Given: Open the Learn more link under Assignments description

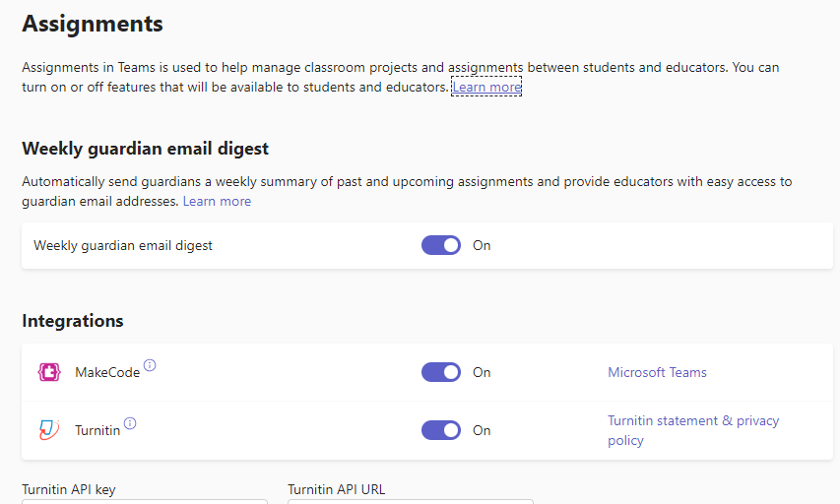Looking at the screenshot, I should tap(486, 87).
